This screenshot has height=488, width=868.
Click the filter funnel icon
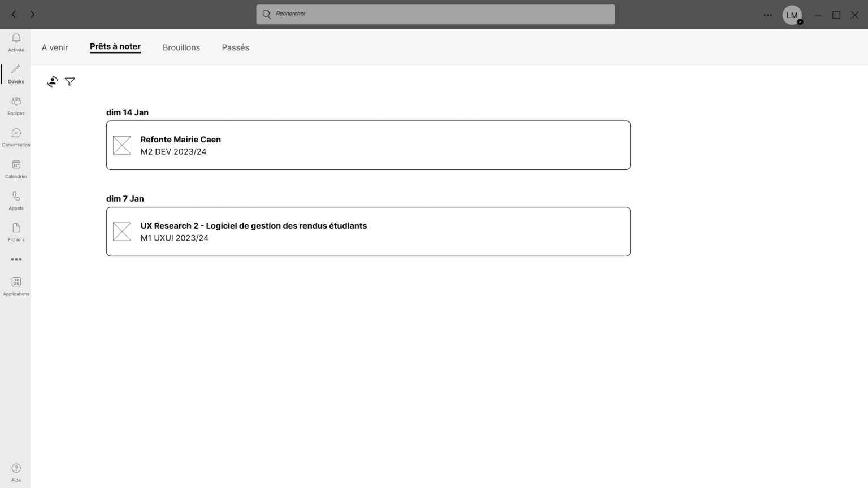click(x=70, y=82)
